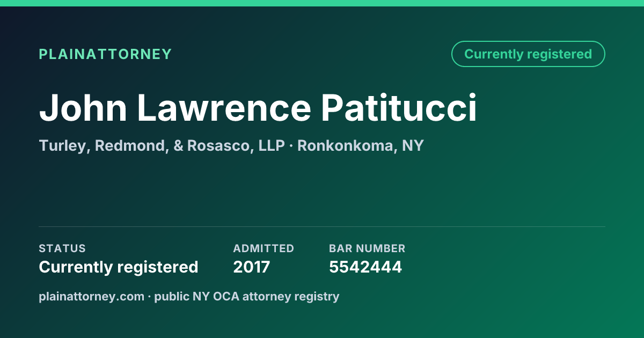644x338 pixels.
Task: Click the green accent bar at the top
Action: pyautogui.click(x=322, y=3)
